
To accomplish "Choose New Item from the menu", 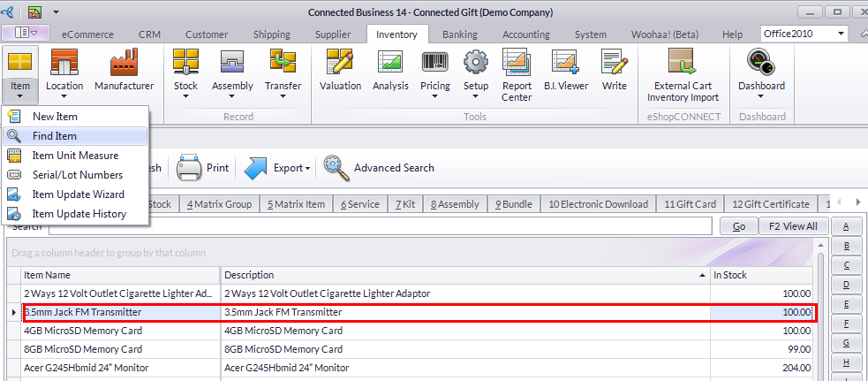I will point(75,117).
